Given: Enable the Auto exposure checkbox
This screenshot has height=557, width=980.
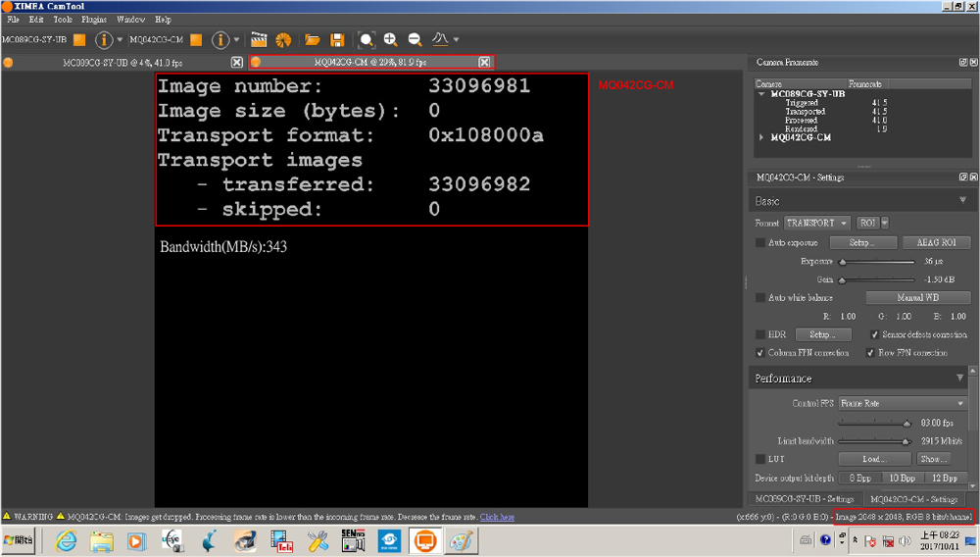Looking at the screenshot, I should (x=760, y=242).
